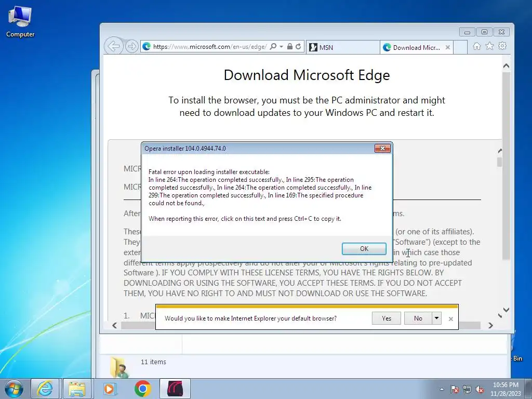This screenshot has width=532, height=399.
Task: Click the network tray icon
Action: point(467,390)
